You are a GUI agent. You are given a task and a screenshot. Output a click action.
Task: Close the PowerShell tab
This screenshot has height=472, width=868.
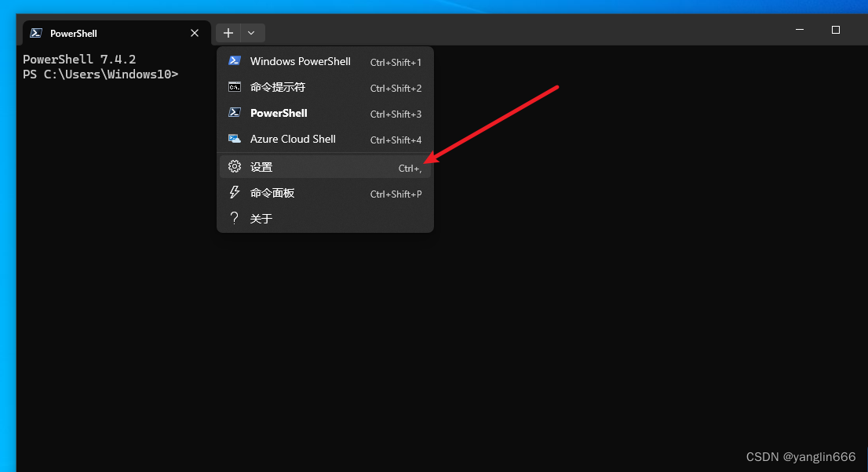point(195,33)
